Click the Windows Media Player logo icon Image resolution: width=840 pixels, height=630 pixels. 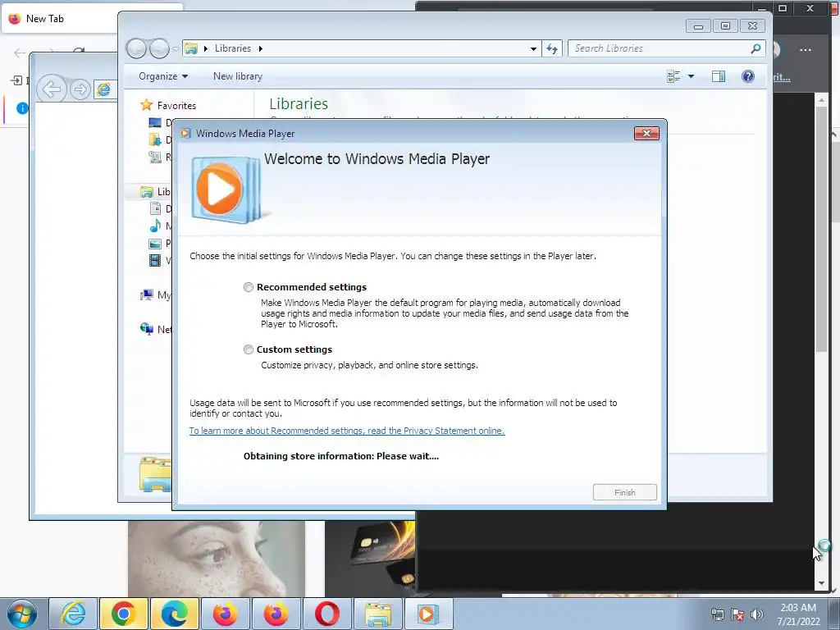(x=226, y=189)
